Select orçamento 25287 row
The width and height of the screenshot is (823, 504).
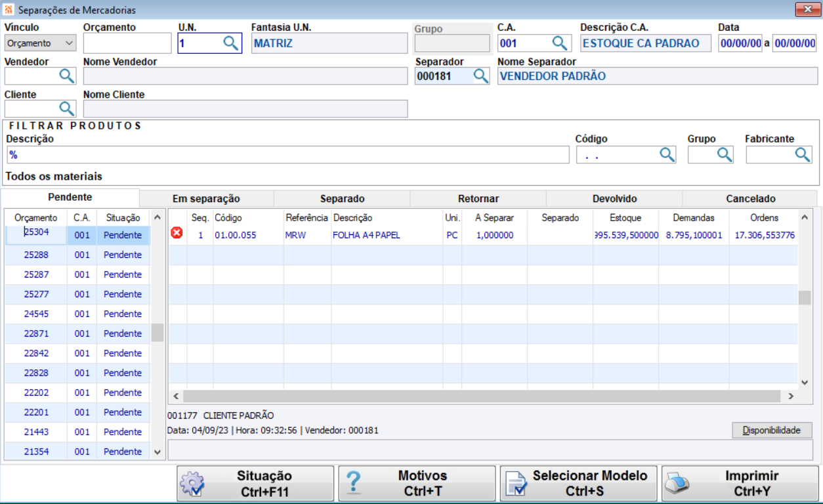point(77,274)
